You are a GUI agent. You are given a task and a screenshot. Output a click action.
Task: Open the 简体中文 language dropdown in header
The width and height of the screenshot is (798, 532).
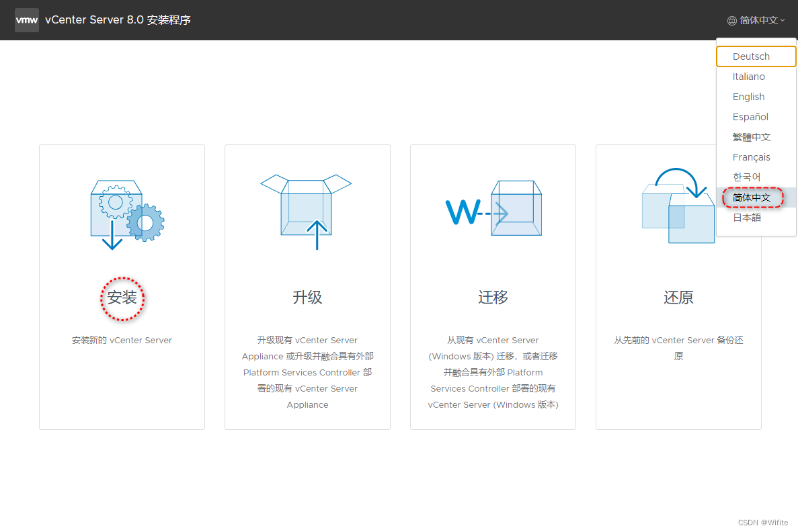coord(756,20)
